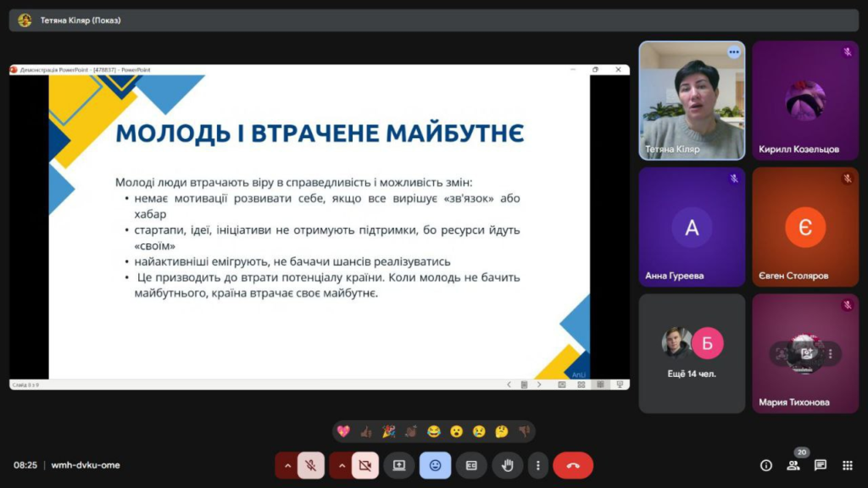Open more options three-dot menu in toolbar
The image size is (868, 488).
[x=537, y=465]
